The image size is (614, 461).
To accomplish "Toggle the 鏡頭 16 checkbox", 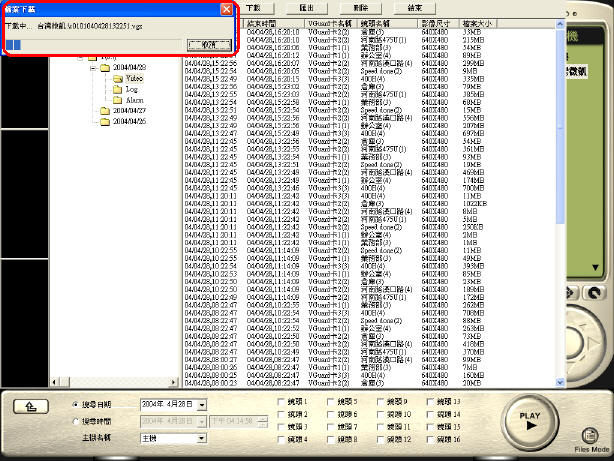I will (430, 440).
